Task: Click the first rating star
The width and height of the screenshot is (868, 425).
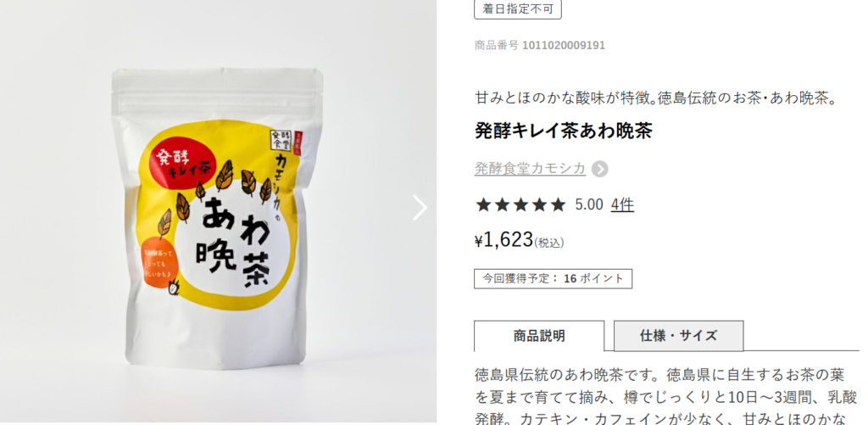Action: (x=483, y=205)
